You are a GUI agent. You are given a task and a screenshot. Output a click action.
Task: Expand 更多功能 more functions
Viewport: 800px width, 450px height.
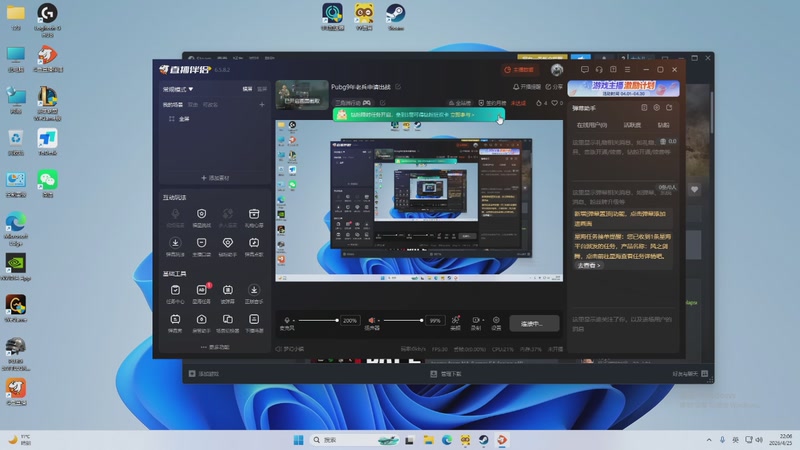pos(215,347)
